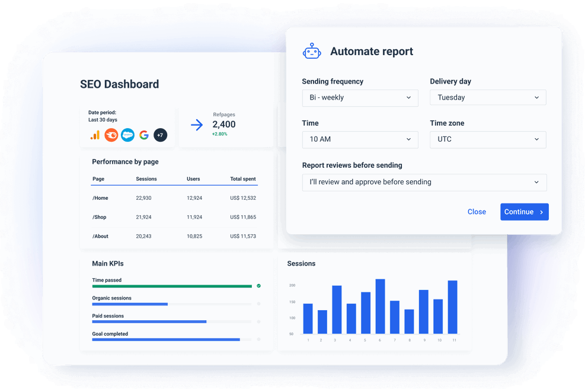Viewport: 588px width, 389px height.
Task: Select the Google Analytics data source icon
Action: pos(95,135)
